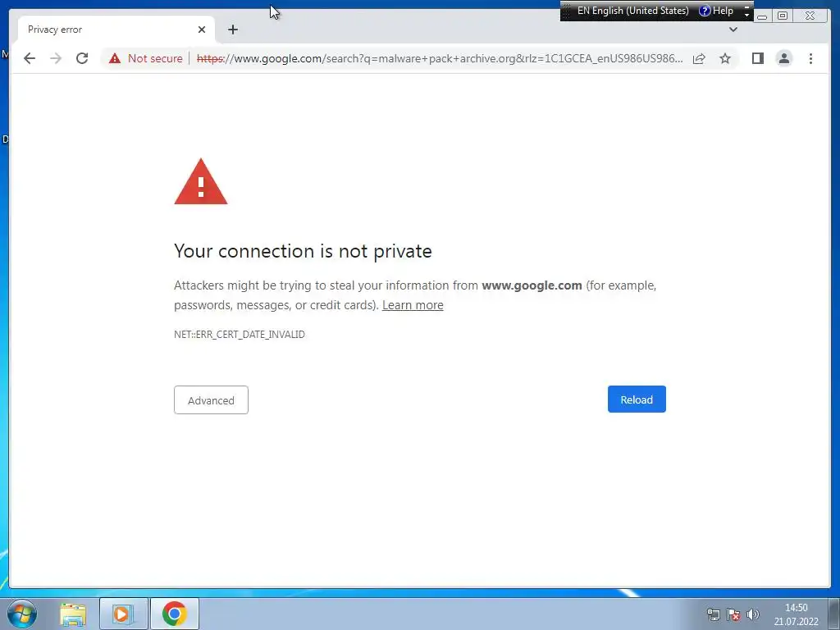840x630 pixels.
Task: Open the profile avatar menu
Action: point(783,58)
